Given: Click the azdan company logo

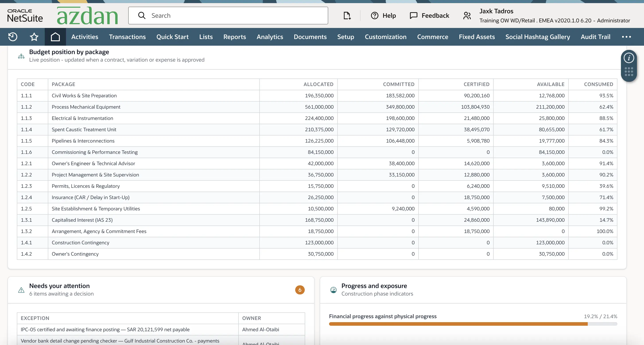Looking at the screenshot, I should [x=87, y=16].
